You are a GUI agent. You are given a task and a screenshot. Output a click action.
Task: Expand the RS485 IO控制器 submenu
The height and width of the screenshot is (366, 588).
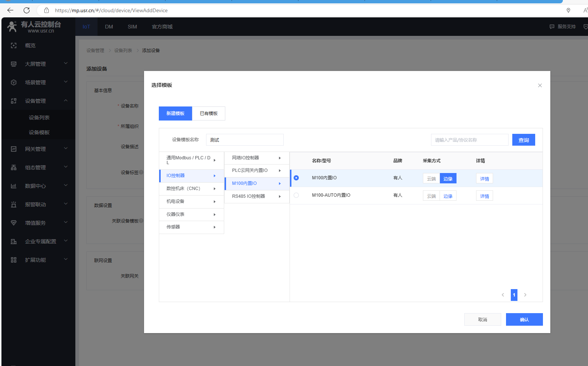coord(256,196)
